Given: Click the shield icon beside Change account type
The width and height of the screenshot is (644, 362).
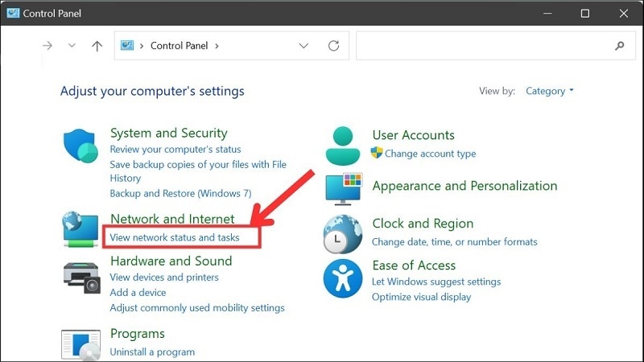Looking at the screenshot, I should pyautogui.click(x=376, y=153).
